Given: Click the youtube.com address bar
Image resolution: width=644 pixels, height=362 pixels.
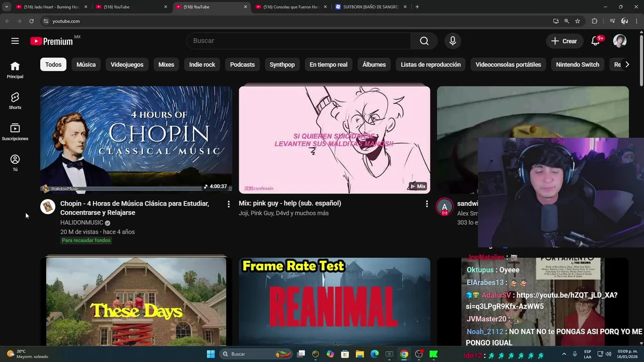Looking at the screenshot, I should tap(297, 21).
